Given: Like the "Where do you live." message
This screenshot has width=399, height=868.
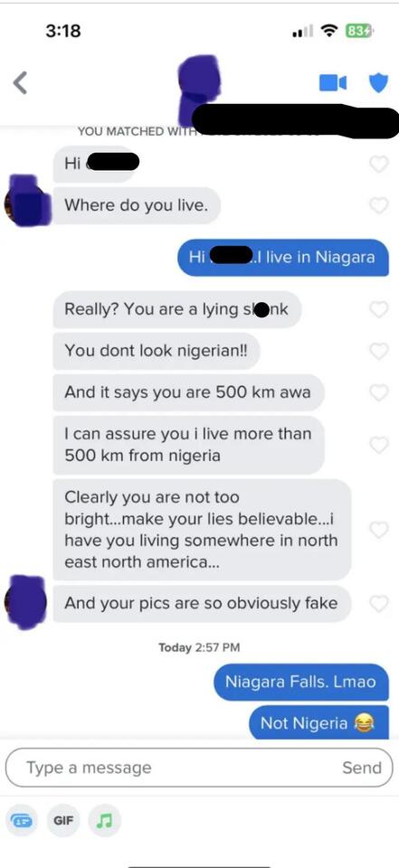Looking at the screenshot, I should click(379, 205).
